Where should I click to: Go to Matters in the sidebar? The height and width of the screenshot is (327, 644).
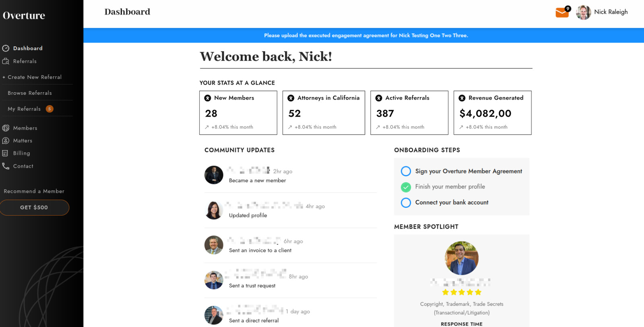tap(23, 141)
